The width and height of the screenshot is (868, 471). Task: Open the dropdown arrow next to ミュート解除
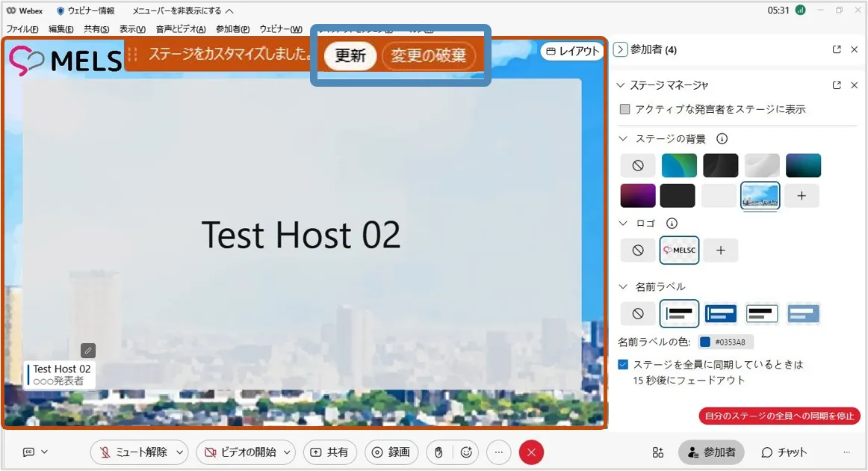click(179, 452)
